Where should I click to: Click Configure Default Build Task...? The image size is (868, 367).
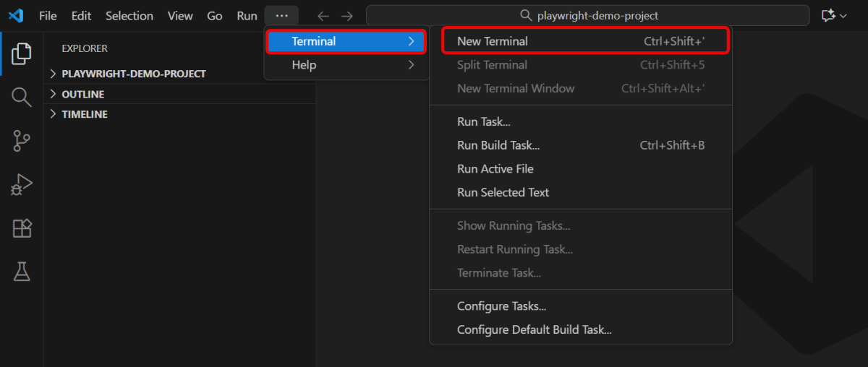click(x=534, y=329)
